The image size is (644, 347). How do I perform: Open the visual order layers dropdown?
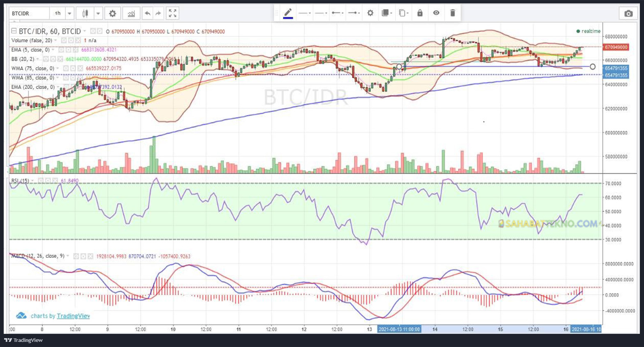[x=387, y=13]
